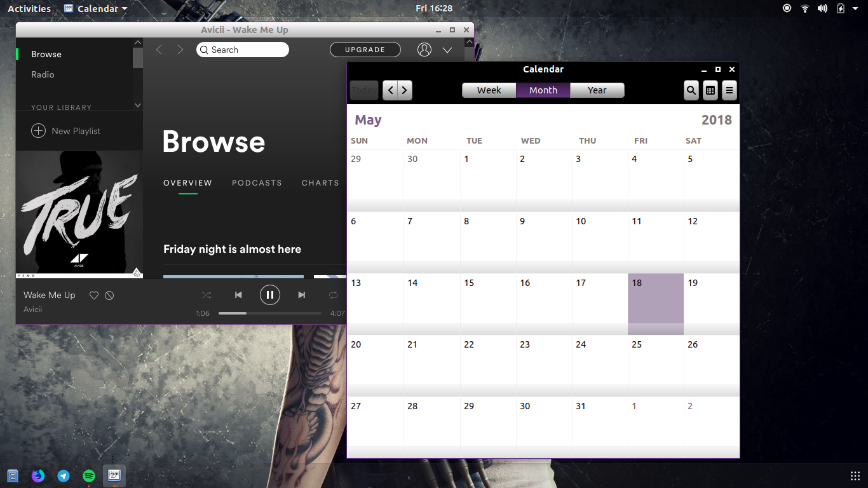The width and height of the screenshot is (868, 488).
Task: Click the Calendar icon in the dock
Action: click(114, 475)
